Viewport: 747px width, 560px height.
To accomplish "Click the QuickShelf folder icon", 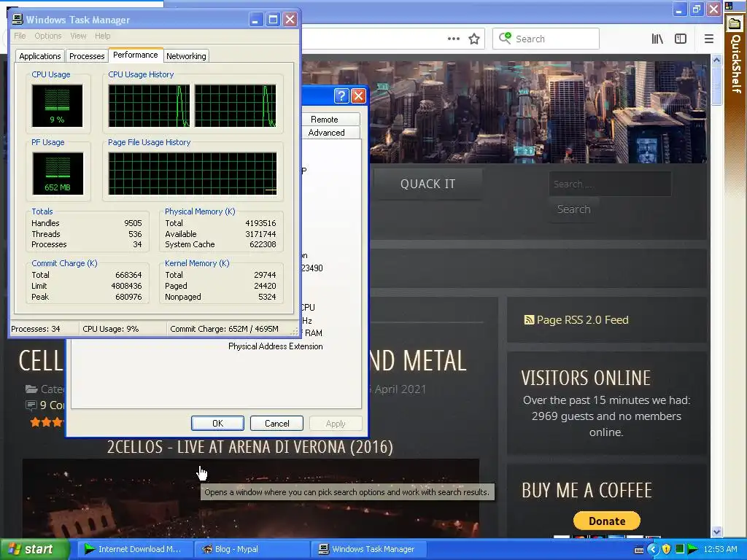I will pyautogui.click(x=735, y=23).
